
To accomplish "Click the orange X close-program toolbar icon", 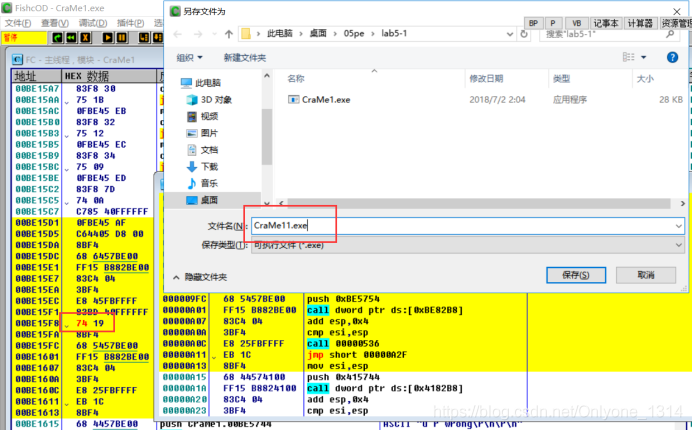I will [85, 38].
